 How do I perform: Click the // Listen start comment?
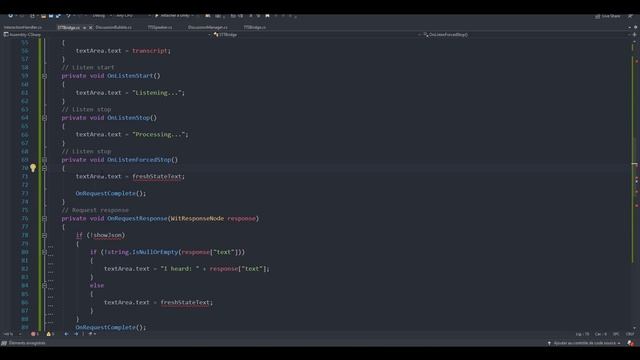[88, 67]
